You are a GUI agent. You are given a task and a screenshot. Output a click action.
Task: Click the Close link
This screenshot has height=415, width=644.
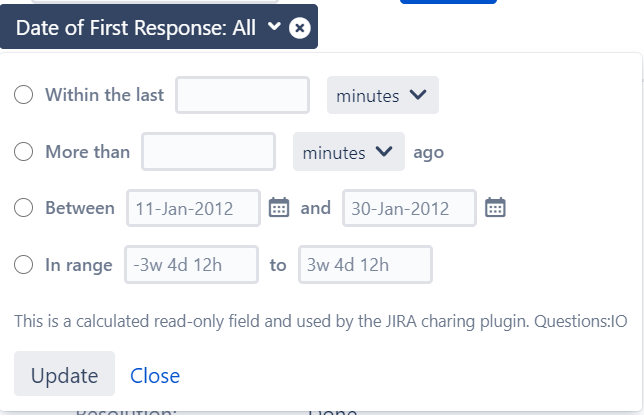pos(155,376)
